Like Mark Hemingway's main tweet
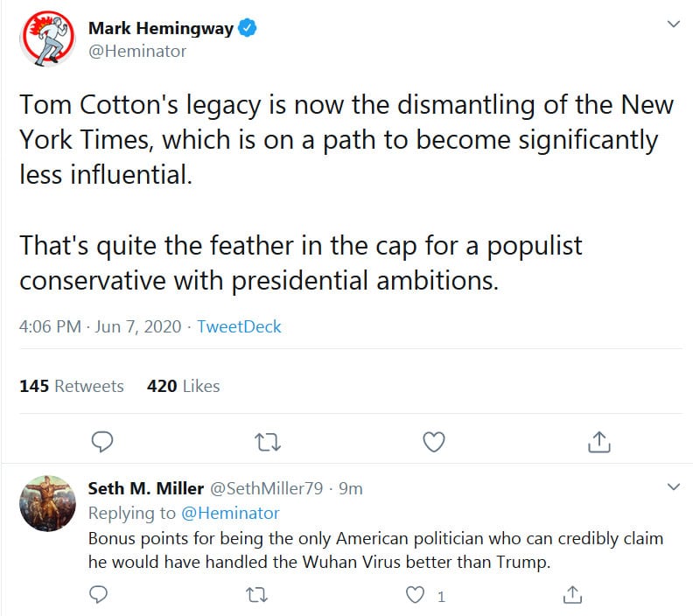This screenshot has height=616, width=693. point(434,442)
